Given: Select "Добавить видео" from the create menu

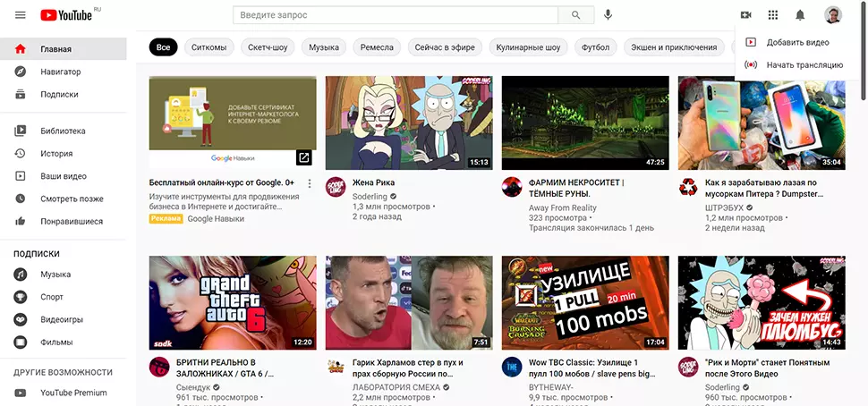Looking at the screenshot, I should tap(797, 42).
